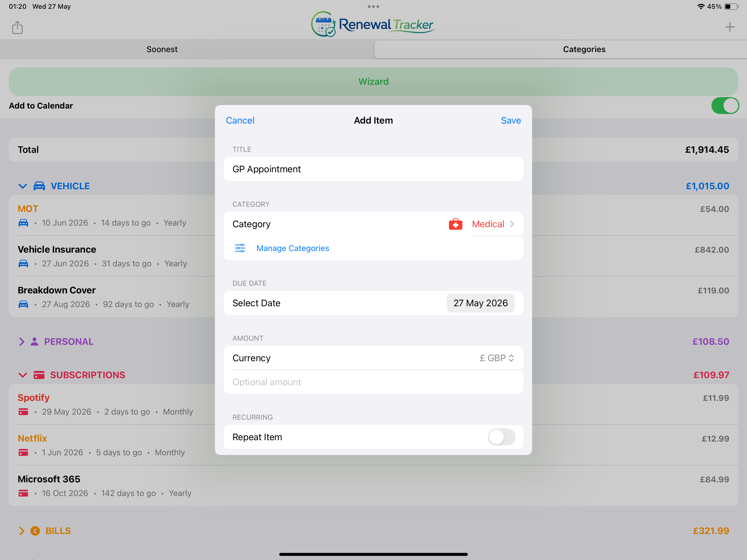Tap the £842.00 Vehicle Insurance amount
The width and height of the screenshot is (747, 560).
click(x=711, y=250)
